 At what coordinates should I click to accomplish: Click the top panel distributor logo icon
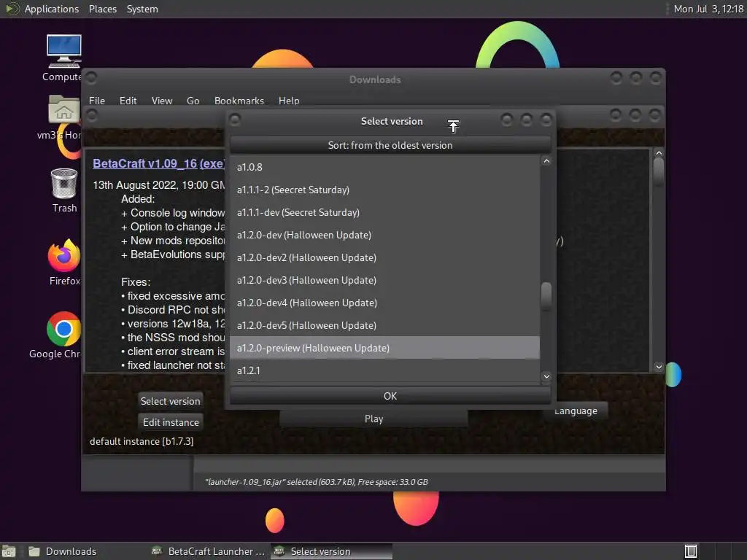click(x=12, y=9)
